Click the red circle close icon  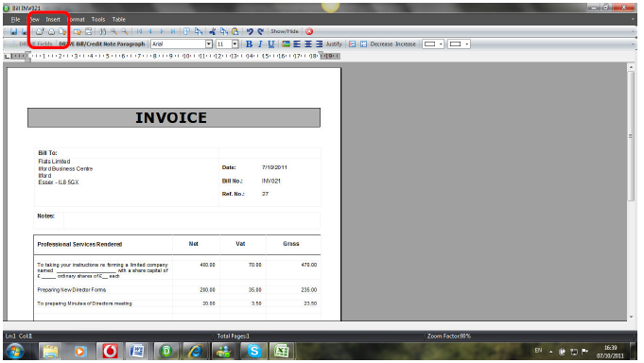click(x=309, y=31)
